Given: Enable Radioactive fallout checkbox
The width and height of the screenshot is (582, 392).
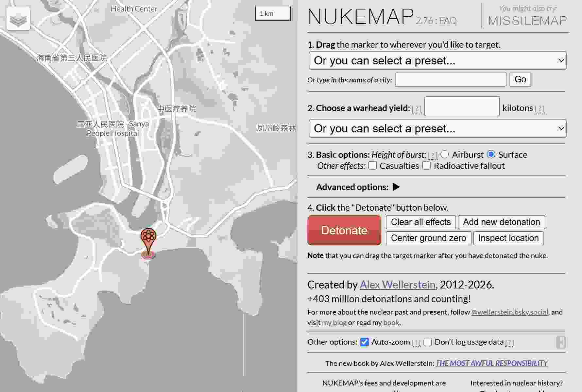Looking at the screenshot, I should point(426,165).
